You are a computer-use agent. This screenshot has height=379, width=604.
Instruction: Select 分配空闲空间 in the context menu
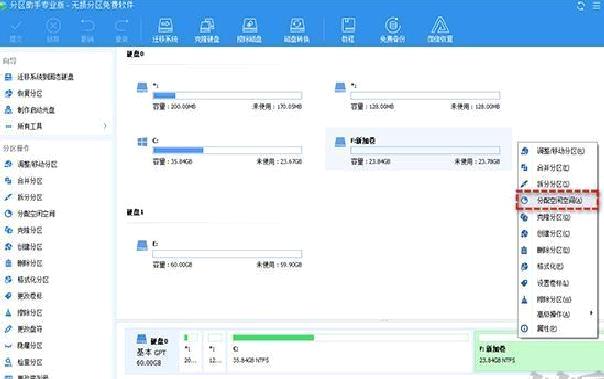[x=557, y=200]
